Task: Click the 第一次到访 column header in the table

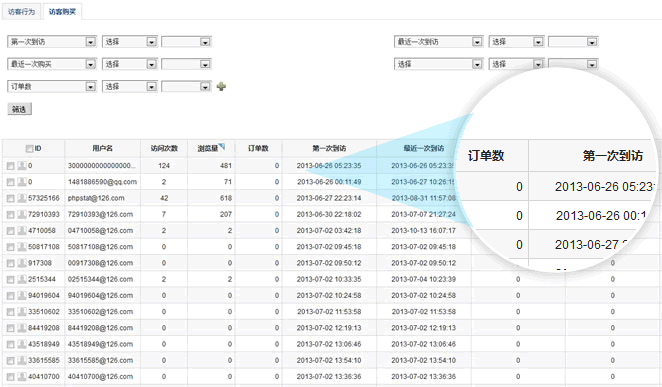Action: click(329, 149)
